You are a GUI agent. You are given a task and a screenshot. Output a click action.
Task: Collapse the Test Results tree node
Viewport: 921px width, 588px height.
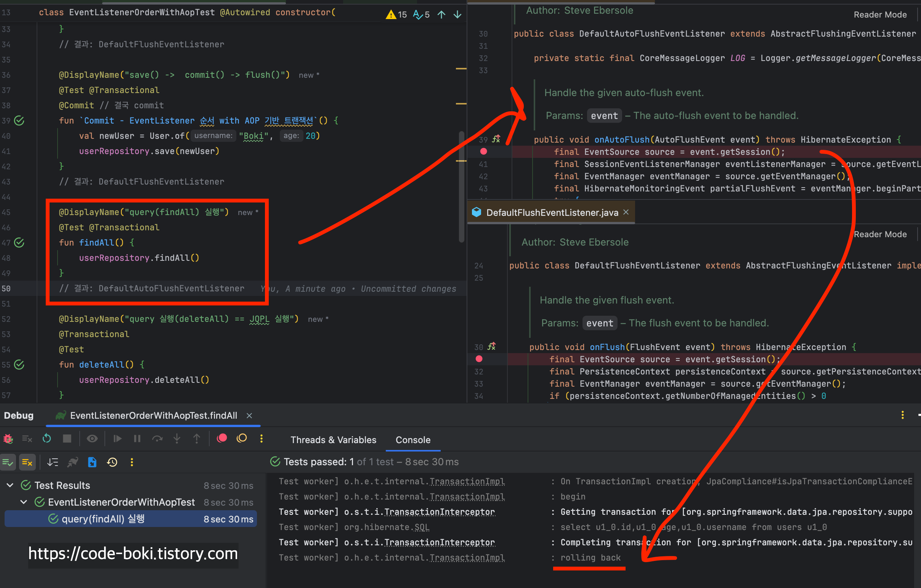(x=10, y=485)
